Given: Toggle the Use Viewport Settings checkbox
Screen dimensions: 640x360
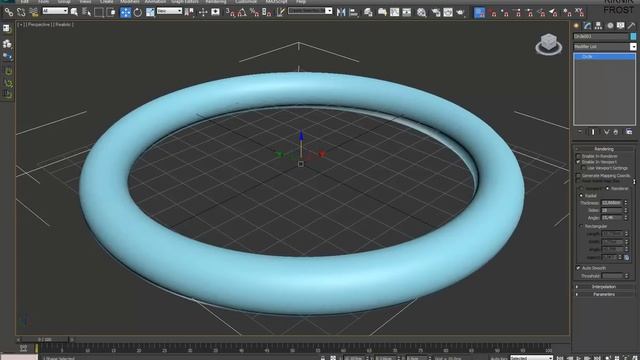Looking at the screenshot, I should click(583, 168).
